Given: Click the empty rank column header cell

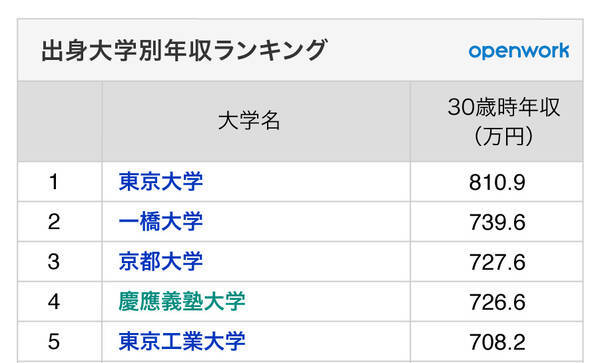Looking at the screenshot, I should 60,121.
